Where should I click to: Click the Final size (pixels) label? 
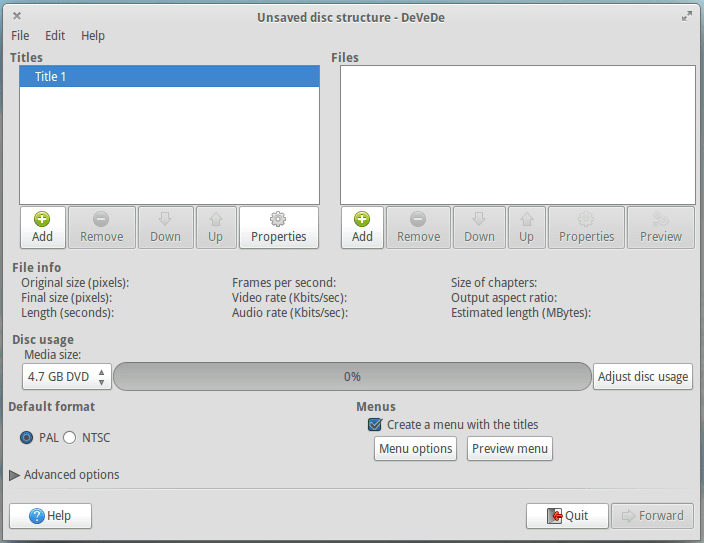[x=66, y=298]
